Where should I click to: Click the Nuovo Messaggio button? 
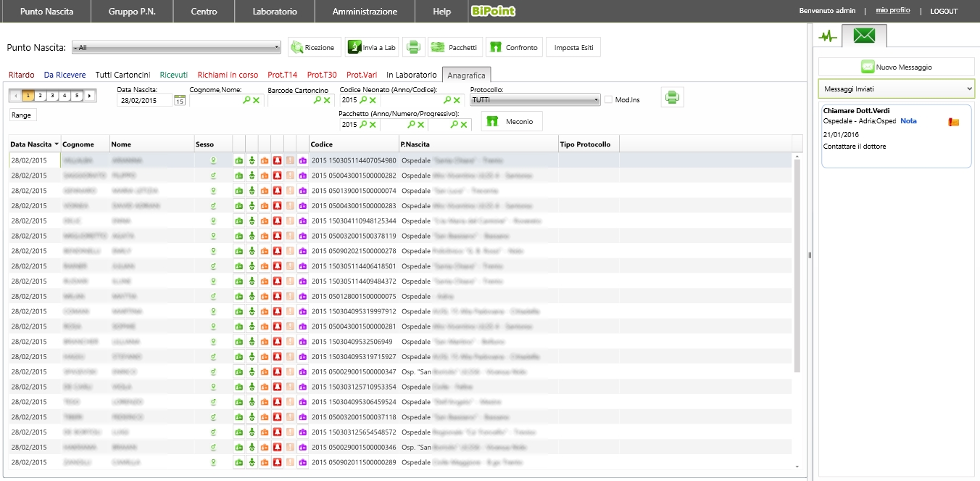coord(896,67)
